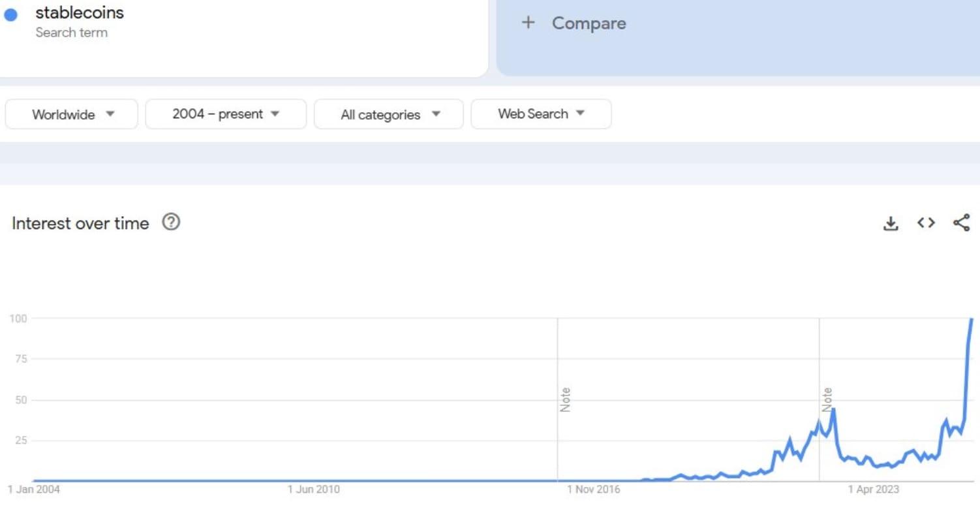Viewport: 980px width, 513px height.
Task: Open the All categories dropdown
Action: pos(389,114)
